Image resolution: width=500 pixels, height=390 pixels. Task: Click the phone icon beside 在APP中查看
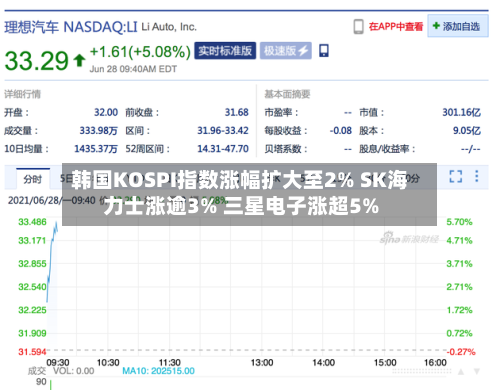point(358,27)
